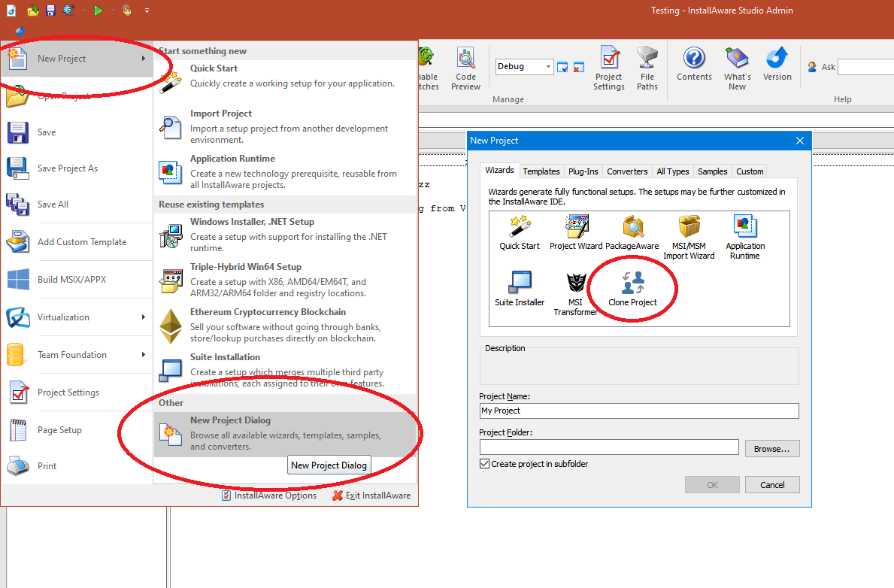Viewport: 894px width, 588px height.
Task: Switch to the Plug-Ins tab
Action: click(x=583, y=171)
